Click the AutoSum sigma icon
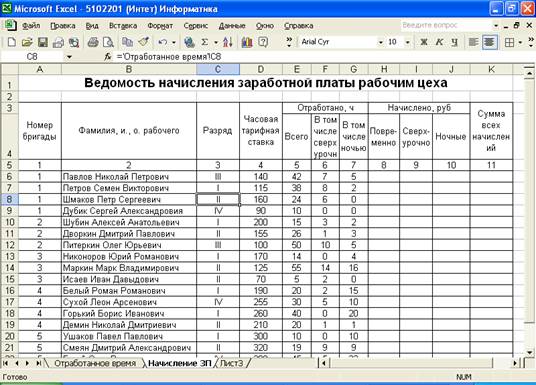 coord(204,42)
